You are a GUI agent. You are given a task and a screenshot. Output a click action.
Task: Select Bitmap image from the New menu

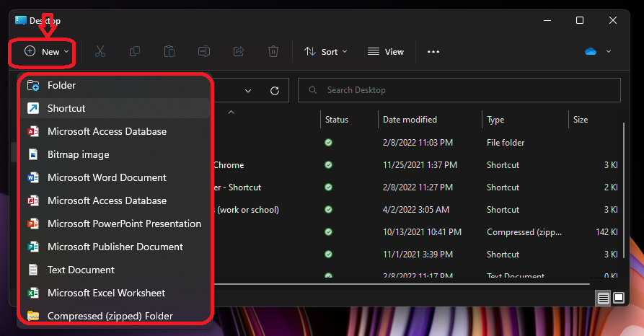click(115, 154)
